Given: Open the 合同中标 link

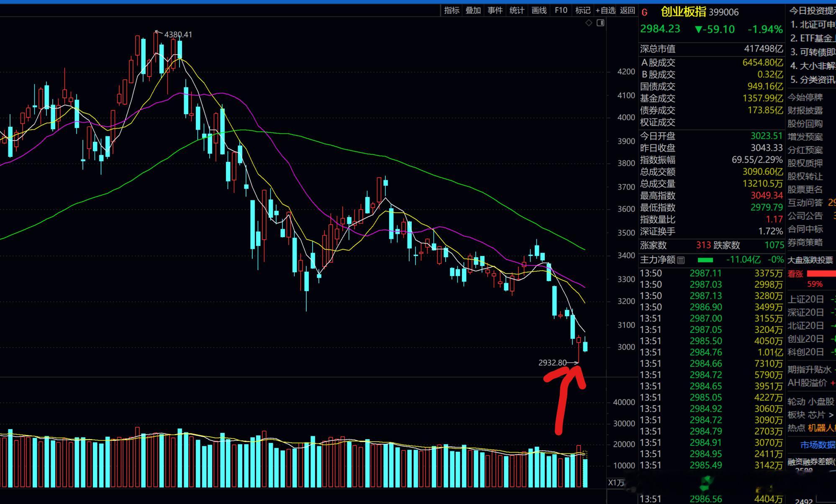Looking at the screenshot, I should point(805,229).
